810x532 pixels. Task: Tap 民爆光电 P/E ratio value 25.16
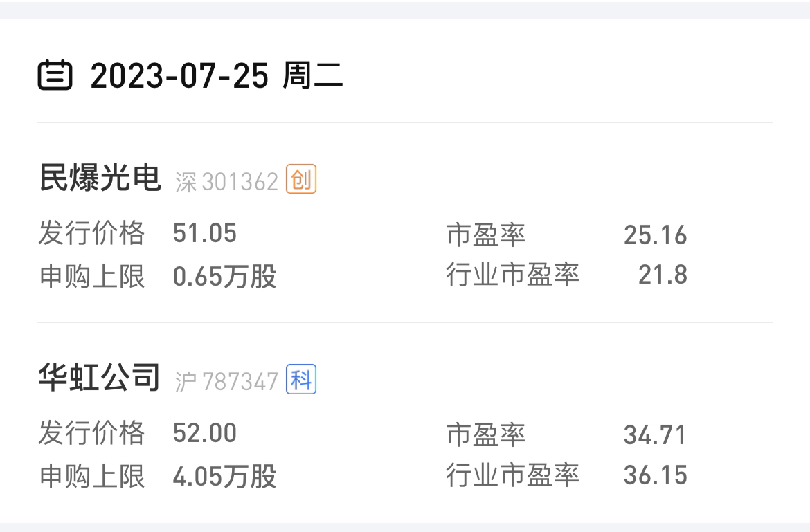click(655, 235)
